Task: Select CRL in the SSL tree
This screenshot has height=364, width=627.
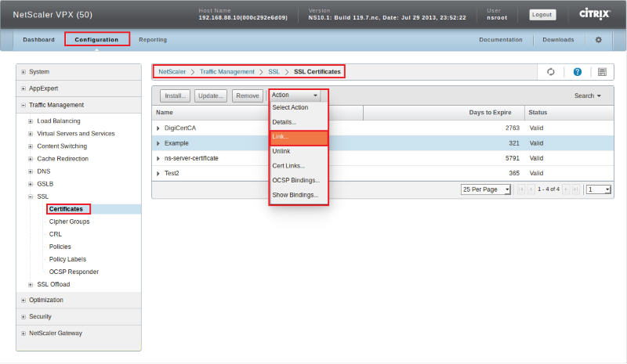Action: coord(56,234)
